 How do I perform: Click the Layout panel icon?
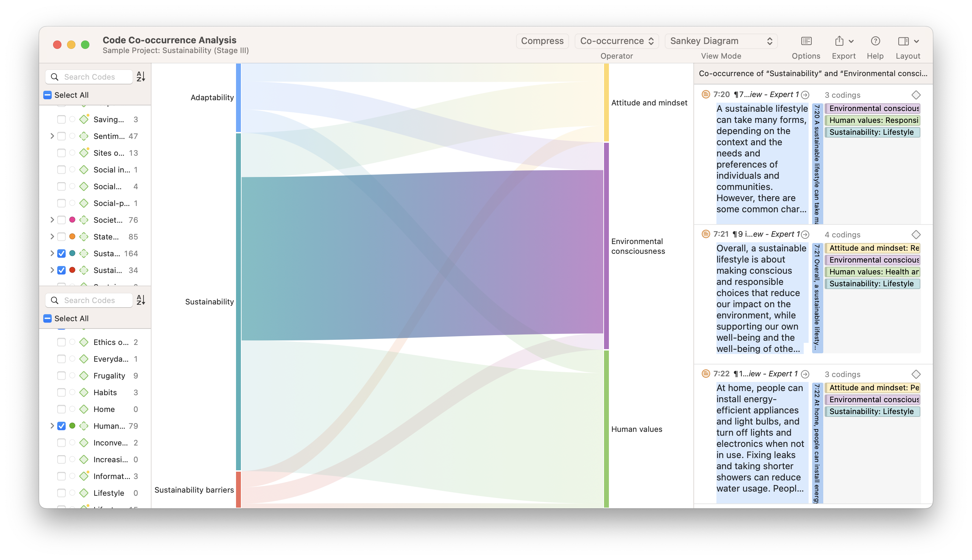pos(903,41)
